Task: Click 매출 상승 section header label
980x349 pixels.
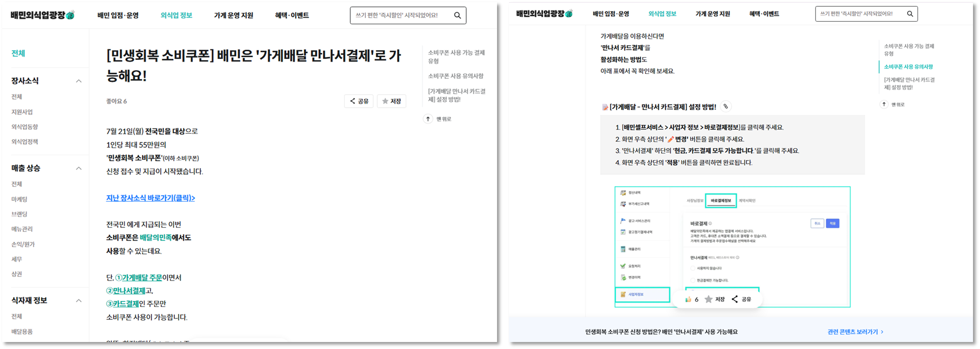Action: (26, 168)
